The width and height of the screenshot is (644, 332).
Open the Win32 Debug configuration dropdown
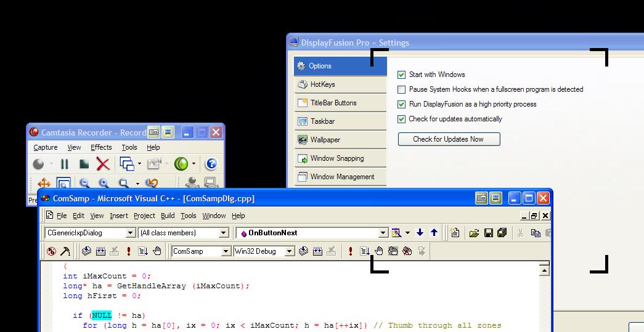[290, 251]
